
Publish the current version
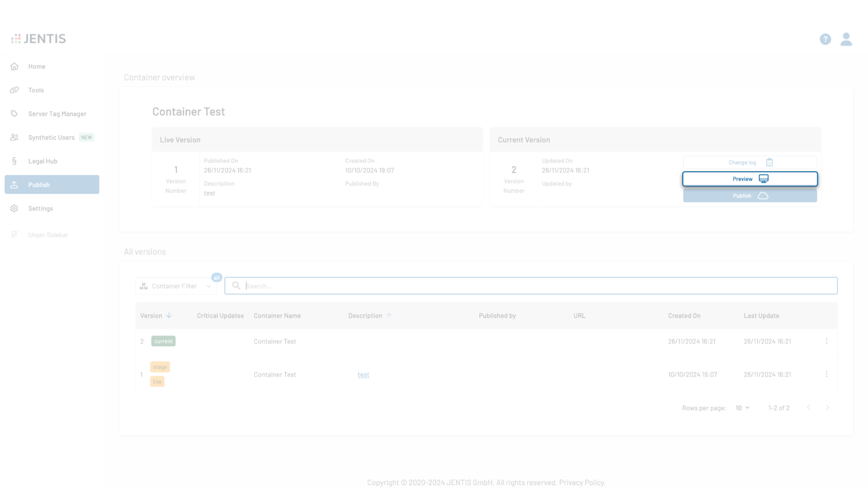[x=750, y=196]
